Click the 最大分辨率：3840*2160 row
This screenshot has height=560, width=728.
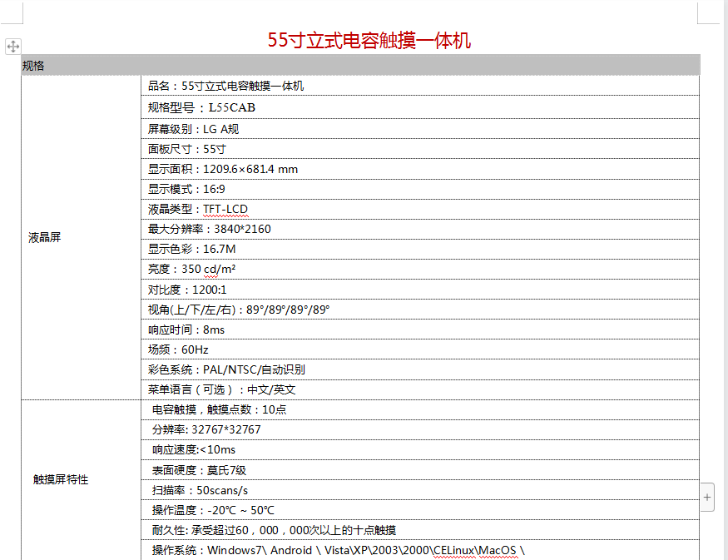(x=420, y=229)
